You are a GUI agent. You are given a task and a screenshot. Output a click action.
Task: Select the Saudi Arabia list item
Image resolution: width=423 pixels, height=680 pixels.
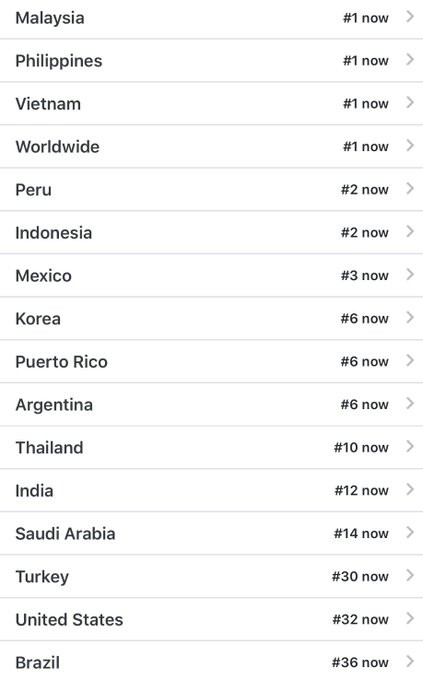coord(211,533)
